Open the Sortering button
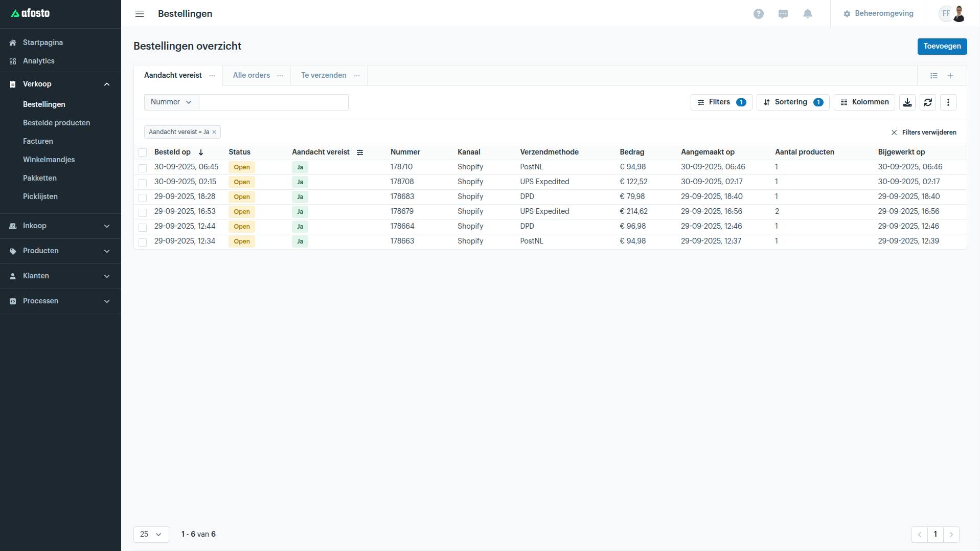Screen dimensions: 980x551 [x=793, y=102]
